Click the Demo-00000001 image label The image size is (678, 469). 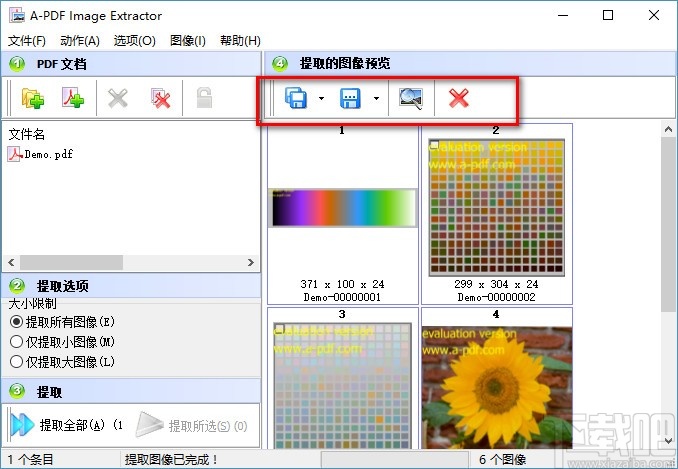coord(342,297)
